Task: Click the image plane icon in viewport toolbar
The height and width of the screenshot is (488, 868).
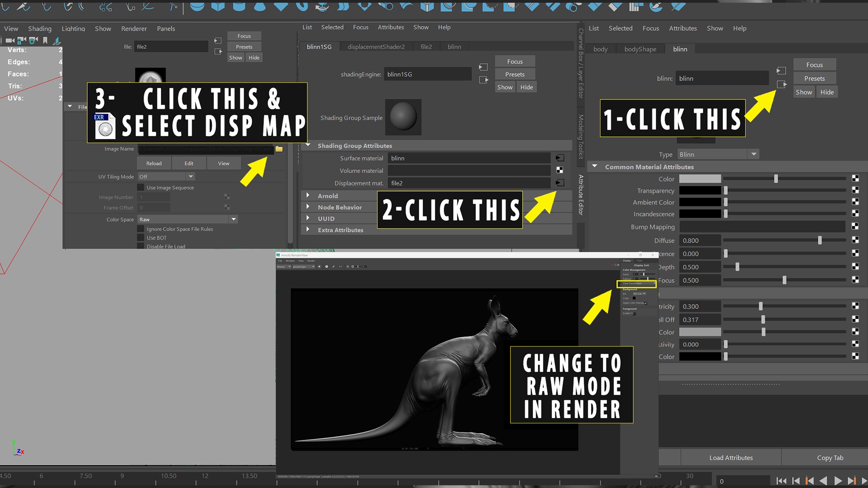Action: [x=57, y=41]
